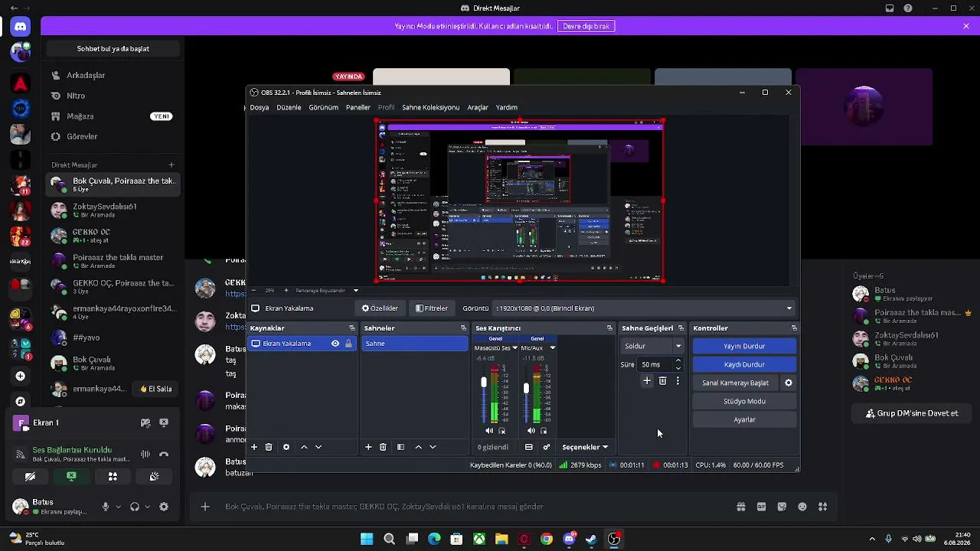
Task: Show hidden system tray icons
Action: tap(872, 539)
